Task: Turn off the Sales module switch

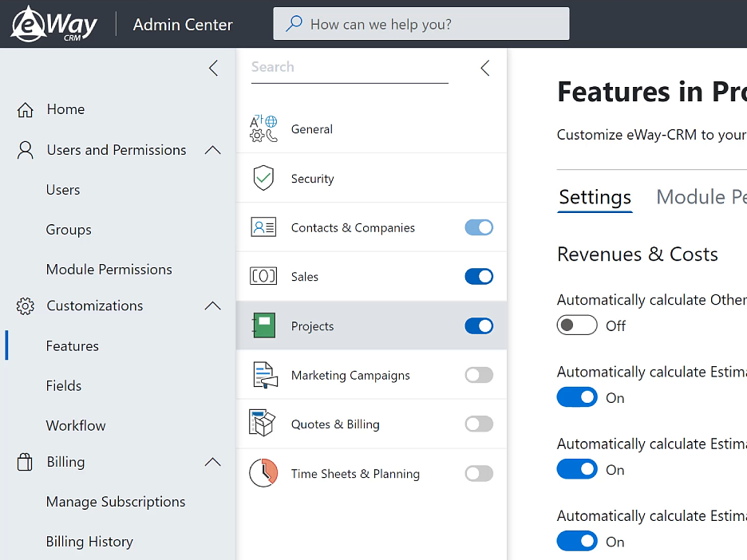Action: click(479, 277)
